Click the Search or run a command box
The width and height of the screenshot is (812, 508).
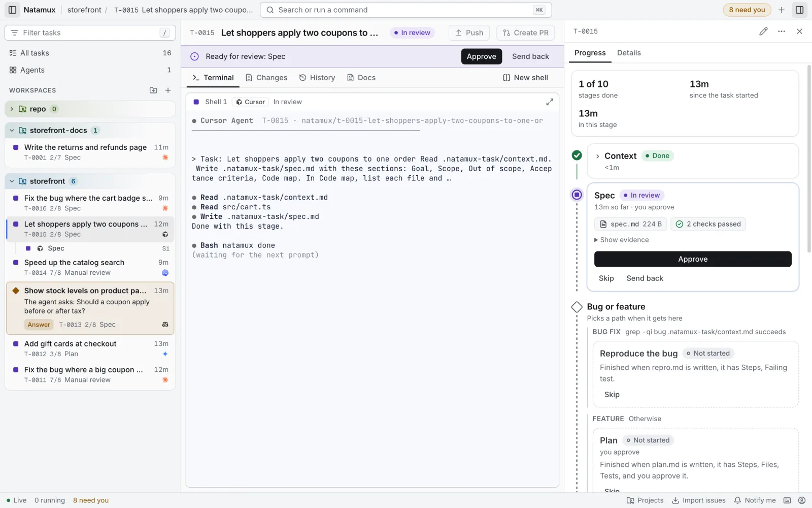(x=405, y=10)
